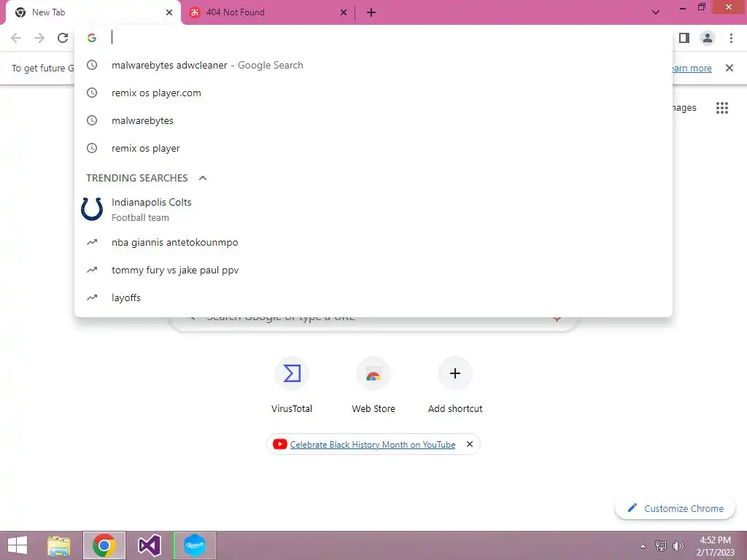The image size is (747, 560).
Task: Open Customize Chrome
Action: [x=676, y=508]
